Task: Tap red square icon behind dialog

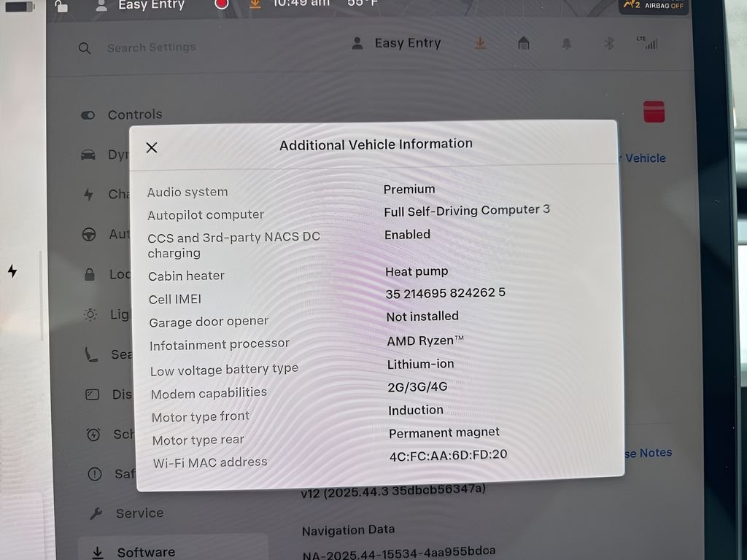Action: click(654, 112)
